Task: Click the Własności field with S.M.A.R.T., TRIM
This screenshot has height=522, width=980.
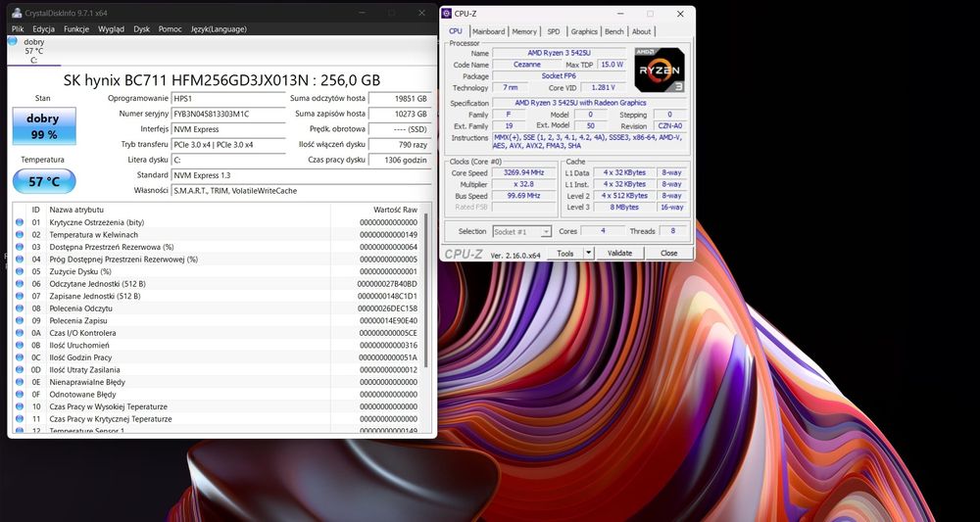Action: coord(302,191)
